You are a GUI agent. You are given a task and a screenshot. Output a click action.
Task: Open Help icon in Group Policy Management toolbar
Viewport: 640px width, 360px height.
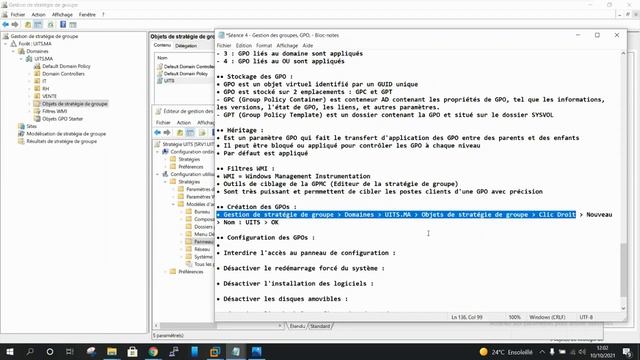pos(63,24)
